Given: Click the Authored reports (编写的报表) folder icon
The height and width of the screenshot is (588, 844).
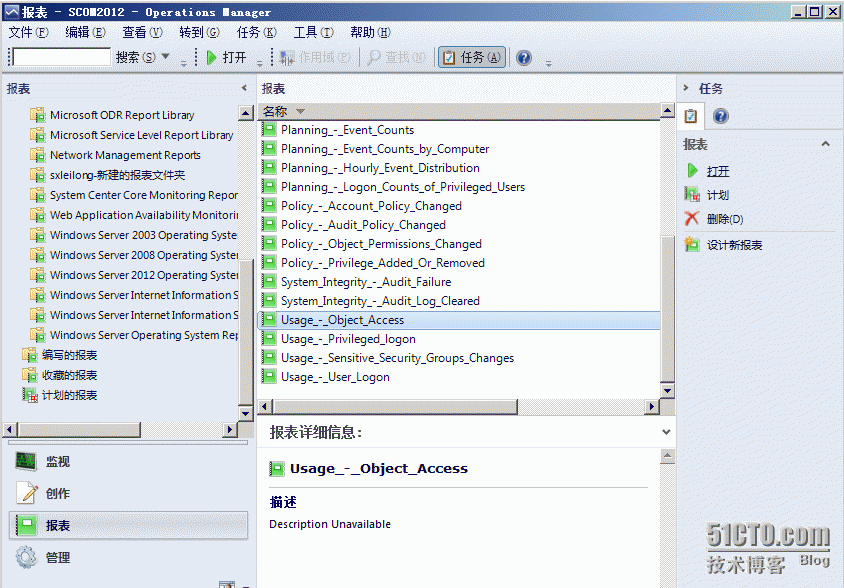Looking at the screenshot, I should [x=30, y=355].
